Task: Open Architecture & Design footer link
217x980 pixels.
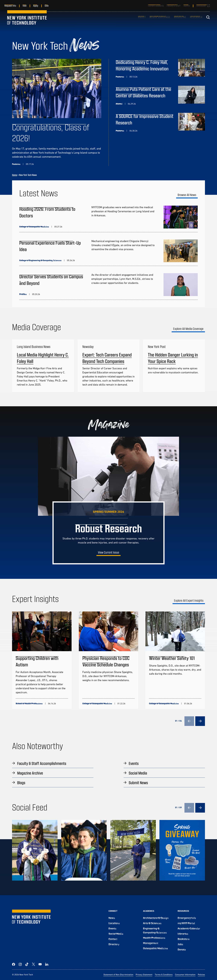Action: [156, 918]
